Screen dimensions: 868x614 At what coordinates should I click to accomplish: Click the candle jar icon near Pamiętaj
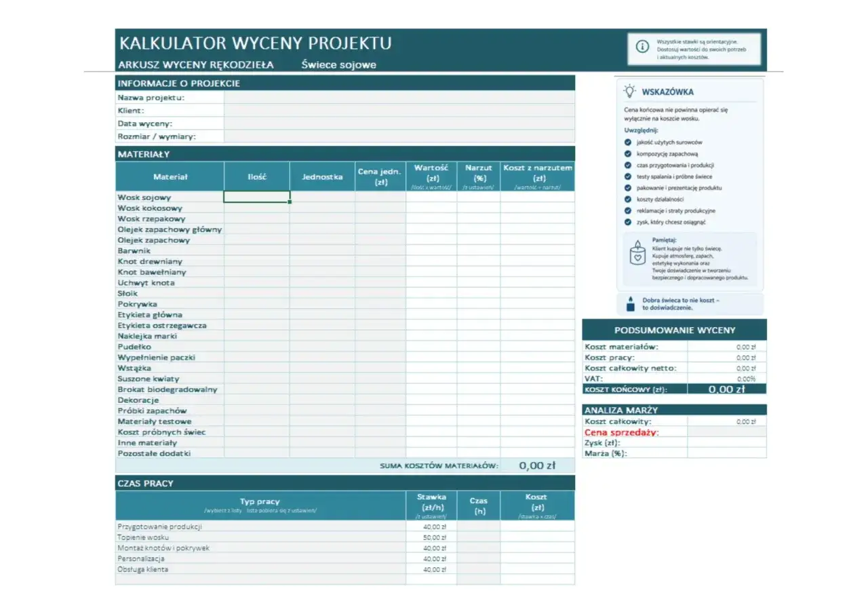(x=638, y=252)
